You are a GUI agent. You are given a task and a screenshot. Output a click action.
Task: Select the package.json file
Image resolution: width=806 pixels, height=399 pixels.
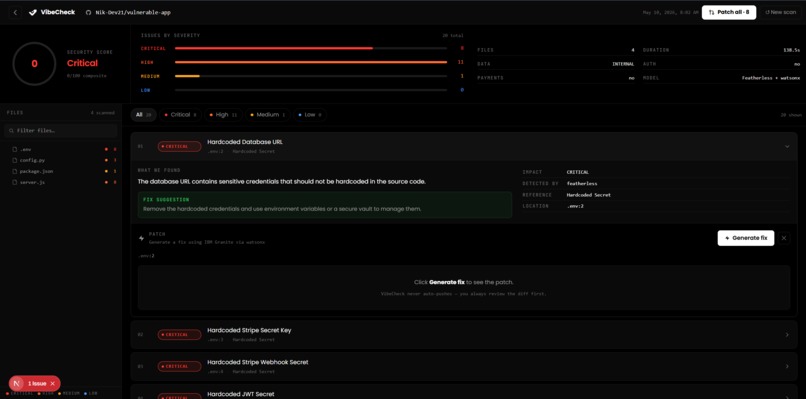click(61, 171)
